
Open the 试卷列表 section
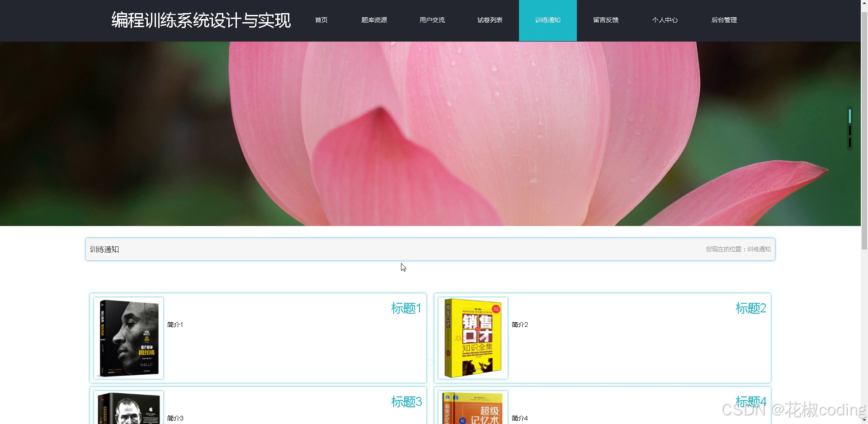click(x=490, y=20)
